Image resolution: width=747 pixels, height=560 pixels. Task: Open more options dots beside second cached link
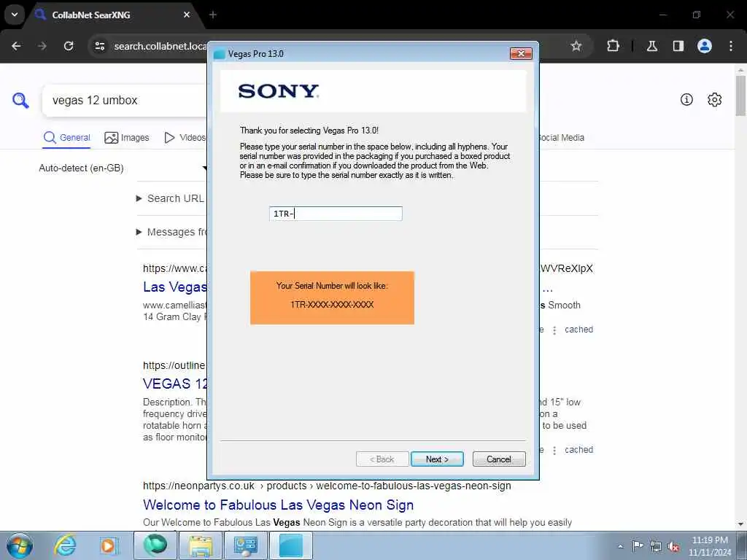coord(554,451)
